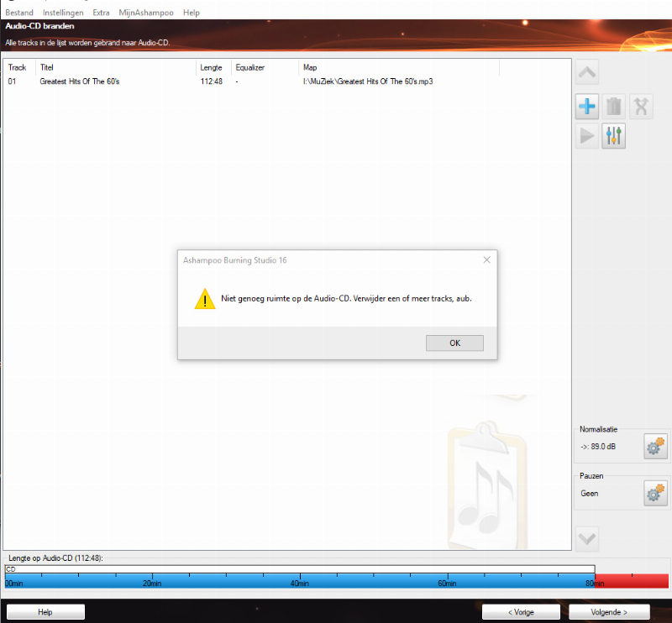Sort by the Lengte column header
This screenshot has width=672, height=623.
214,67
